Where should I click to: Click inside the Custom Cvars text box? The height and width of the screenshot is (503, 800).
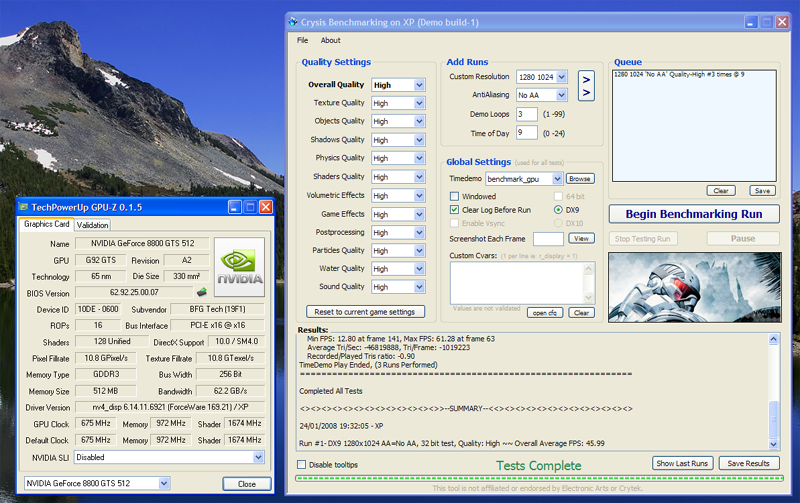[517, 283]
